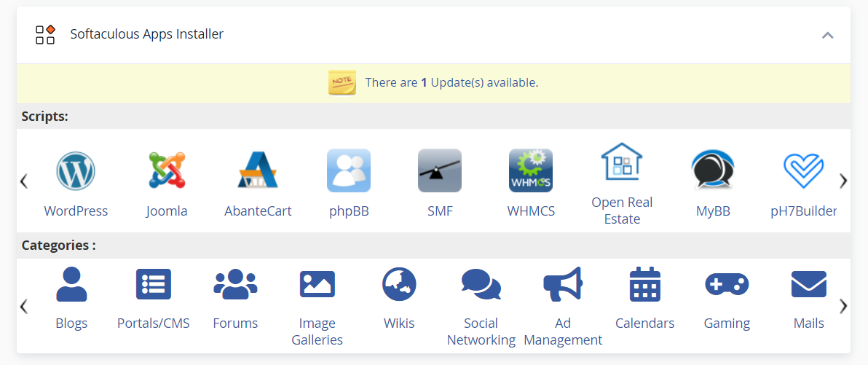Open the Social Networking chat icon

(x=481, y=284)
